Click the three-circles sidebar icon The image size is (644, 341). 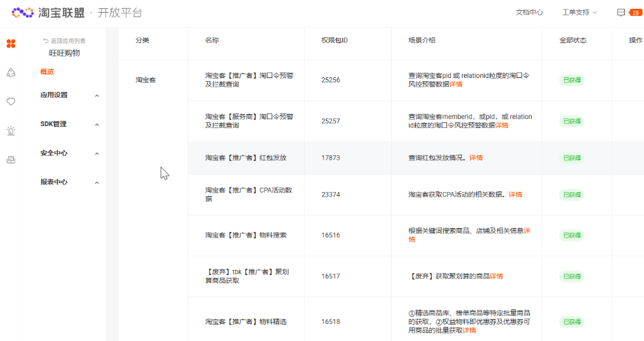11,73
